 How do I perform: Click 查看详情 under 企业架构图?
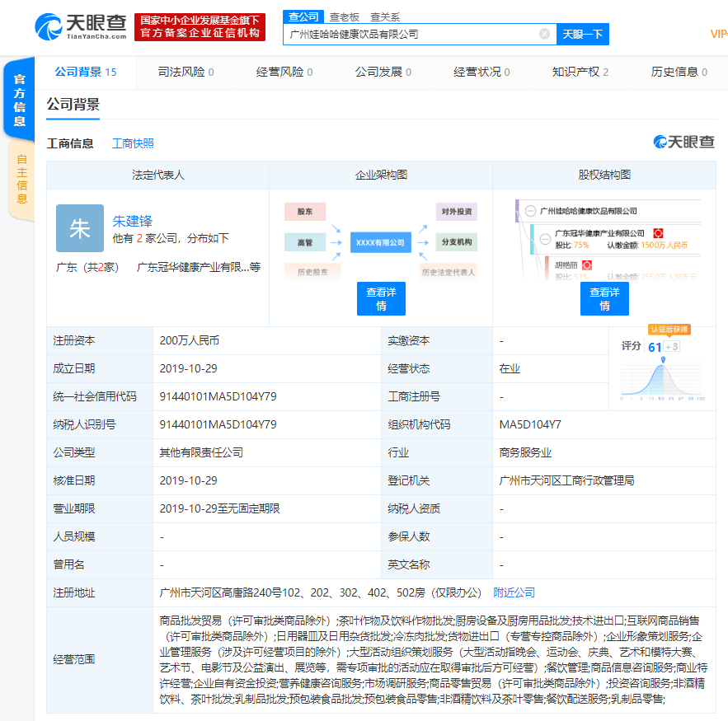click(381, 298)
